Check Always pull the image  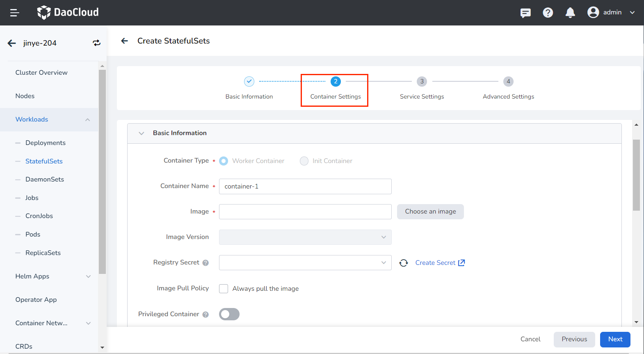pos(224,289)
